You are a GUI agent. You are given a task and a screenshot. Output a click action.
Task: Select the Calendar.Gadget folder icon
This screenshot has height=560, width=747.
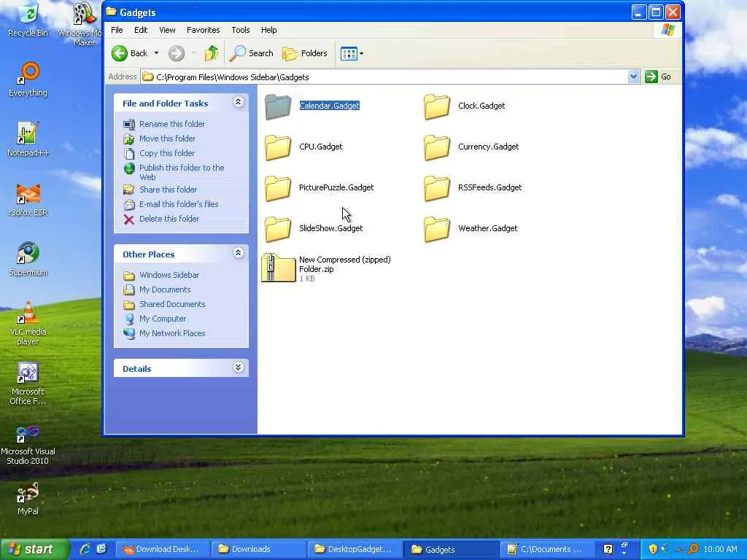coord(278,106)
